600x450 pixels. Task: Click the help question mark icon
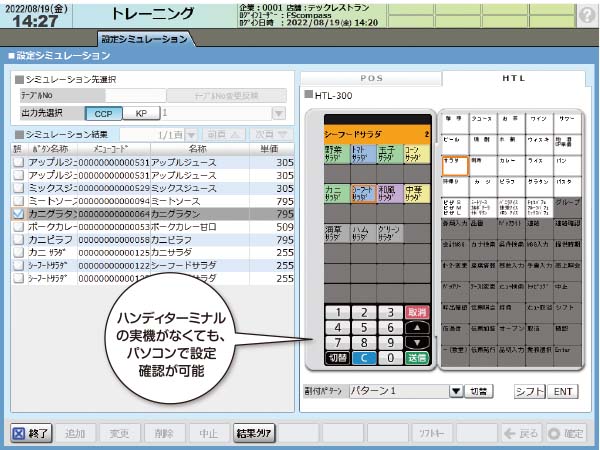coord(586,15)
